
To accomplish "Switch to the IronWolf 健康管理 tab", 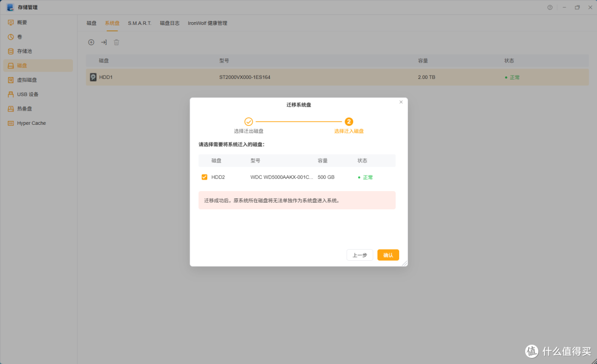I will (207, 23).
